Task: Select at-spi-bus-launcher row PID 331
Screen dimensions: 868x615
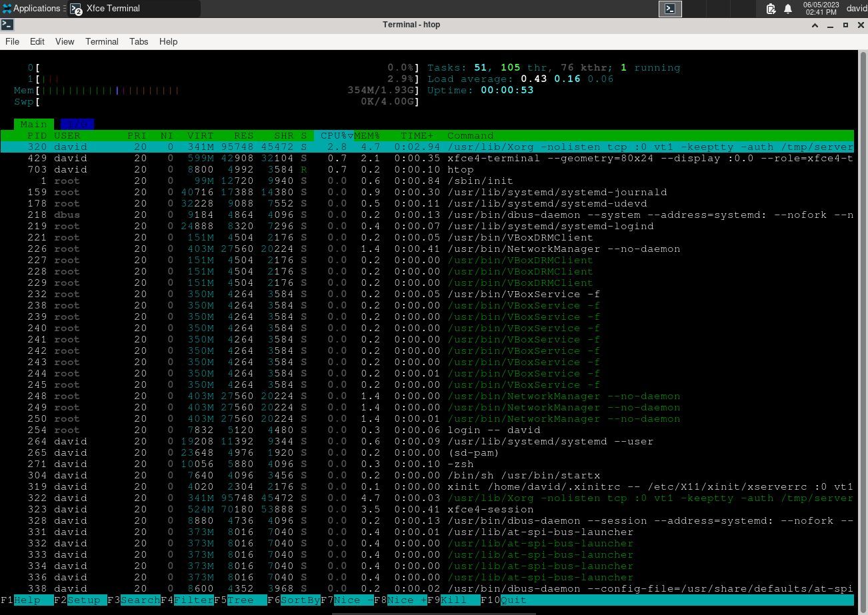Action: coord(427,532)
